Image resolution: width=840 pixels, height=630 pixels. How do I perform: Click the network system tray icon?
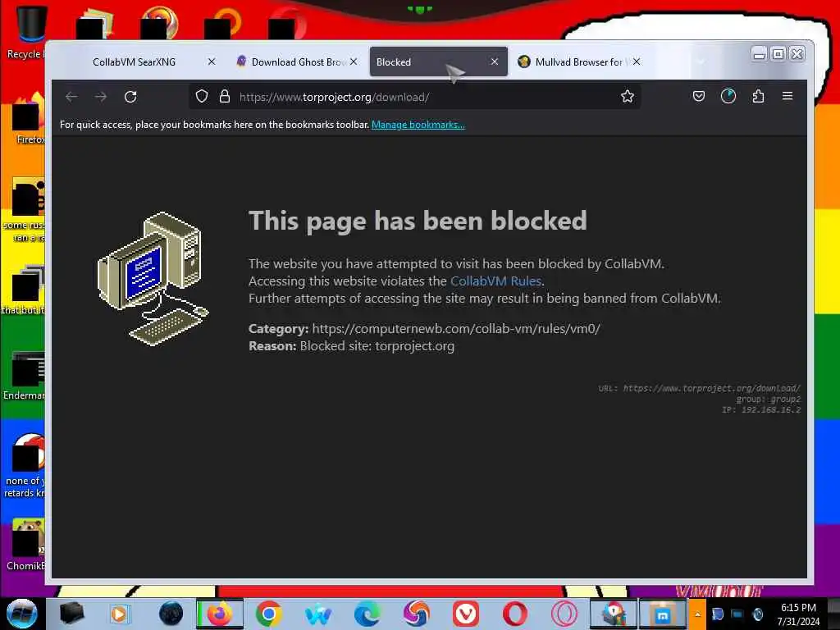click(x=737, y=614)
